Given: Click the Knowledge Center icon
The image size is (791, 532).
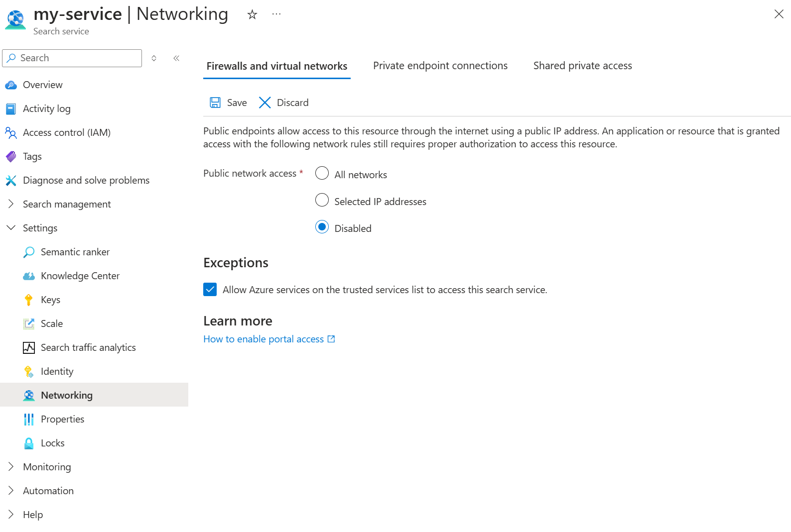Looking at the screenshot, I should [x=29, y=276].
